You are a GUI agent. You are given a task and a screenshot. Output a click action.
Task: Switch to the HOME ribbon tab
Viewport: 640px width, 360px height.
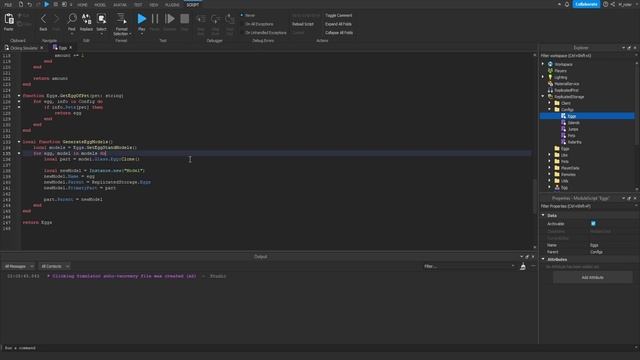point(82,5)
